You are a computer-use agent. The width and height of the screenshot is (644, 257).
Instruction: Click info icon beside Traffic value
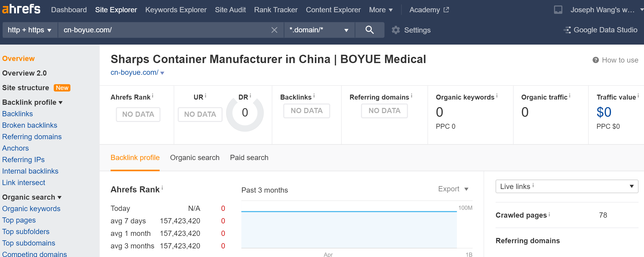coord(638,96)
